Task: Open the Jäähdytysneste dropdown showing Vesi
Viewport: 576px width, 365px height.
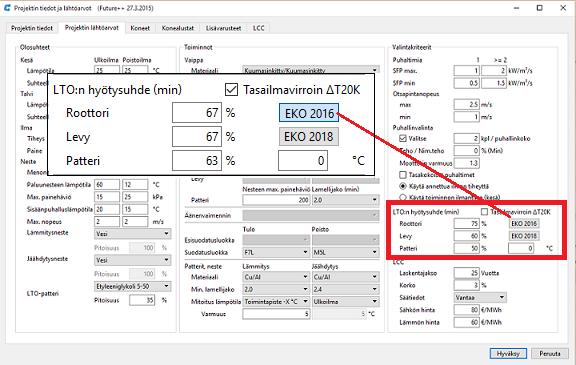Action: coord(132,260)
